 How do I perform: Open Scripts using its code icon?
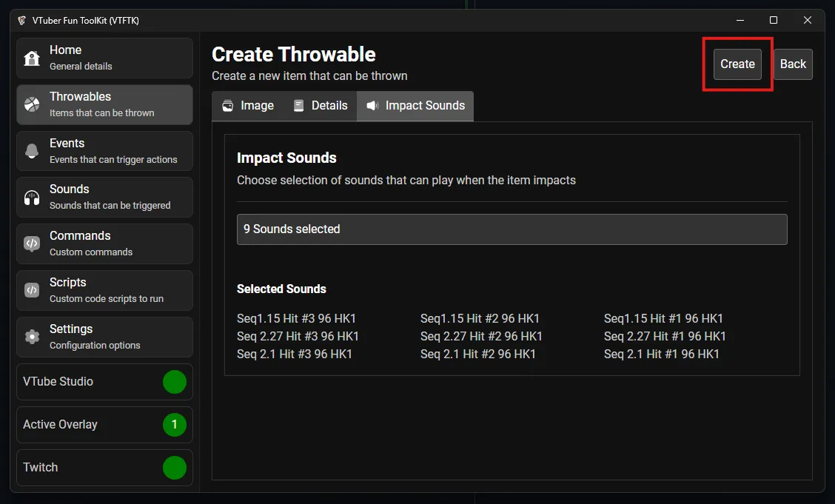coord(31,290)
